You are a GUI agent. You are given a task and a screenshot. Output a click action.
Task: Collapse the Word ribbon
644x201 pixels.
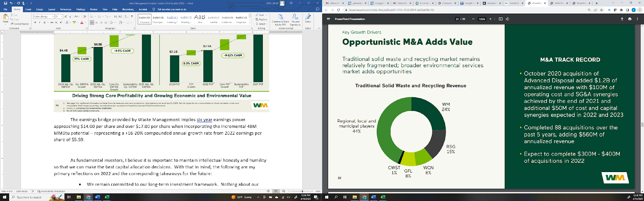tap(319, 28)
